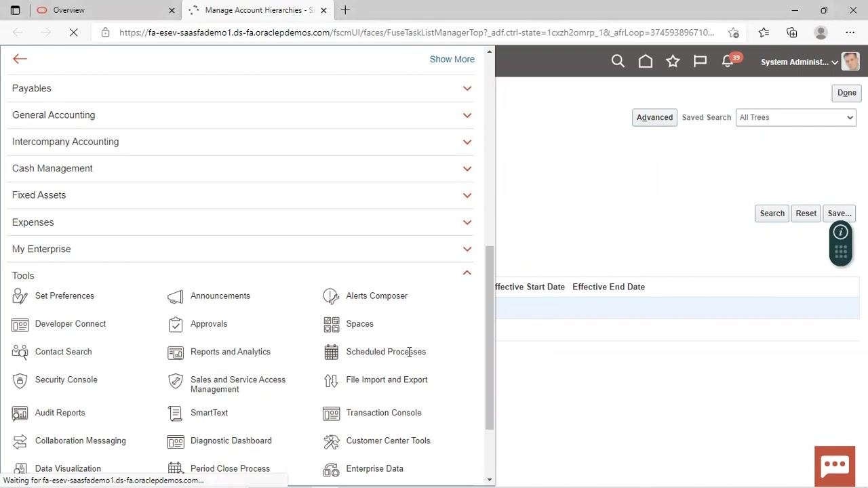
Task: Open the chat assistant bubble icon
Action: point(835,466)
